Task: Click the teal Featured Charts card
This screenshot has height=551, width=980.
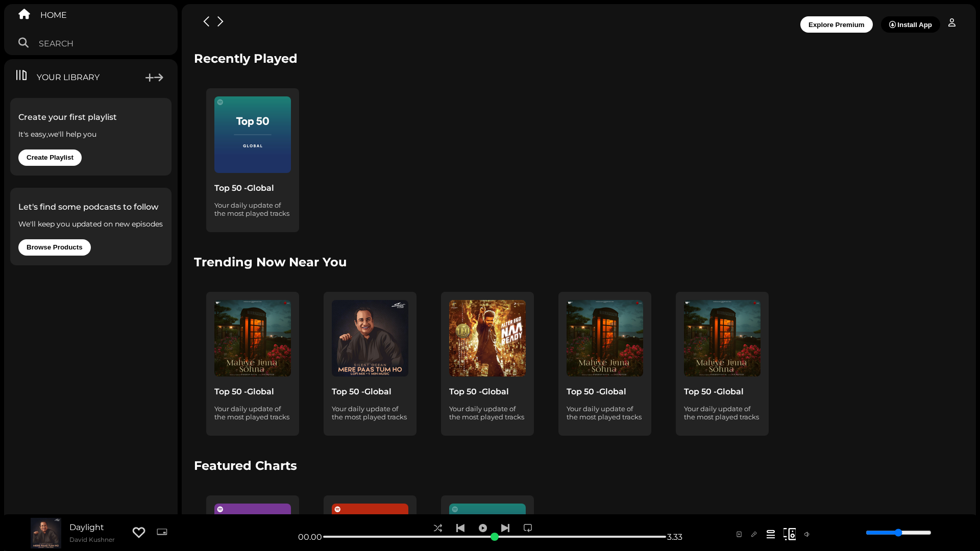Action: tap(487, 505)
